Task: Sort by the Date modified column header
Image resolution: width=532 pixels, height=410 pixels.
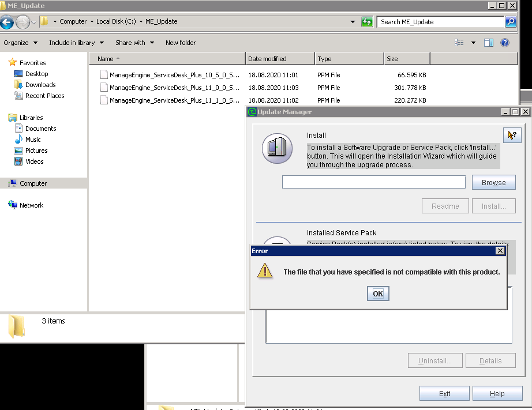Action: [x=280, y=59]
